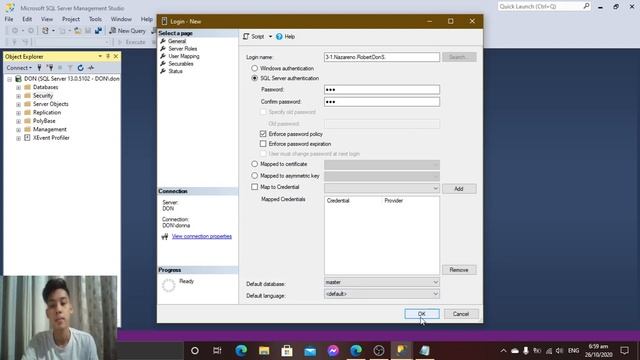Open Messenger from taskbar
Viewport: 640px width, 360px height.
point(333,351)
